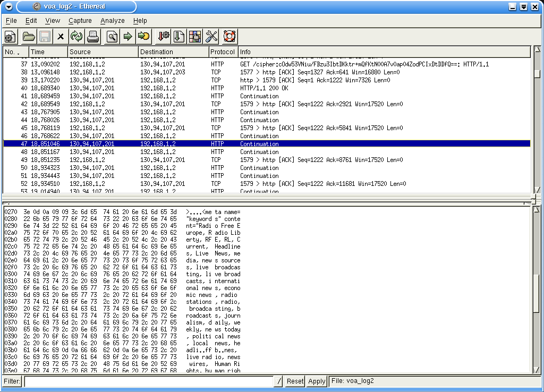Click inside the display filter text field
544x392 pixels.
coord(149,381)
